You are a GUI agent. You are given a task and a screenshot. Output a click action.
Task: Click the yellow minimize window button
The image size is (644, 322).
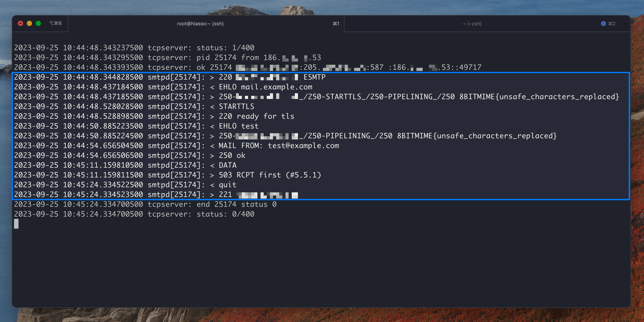[x=29, y=24]
